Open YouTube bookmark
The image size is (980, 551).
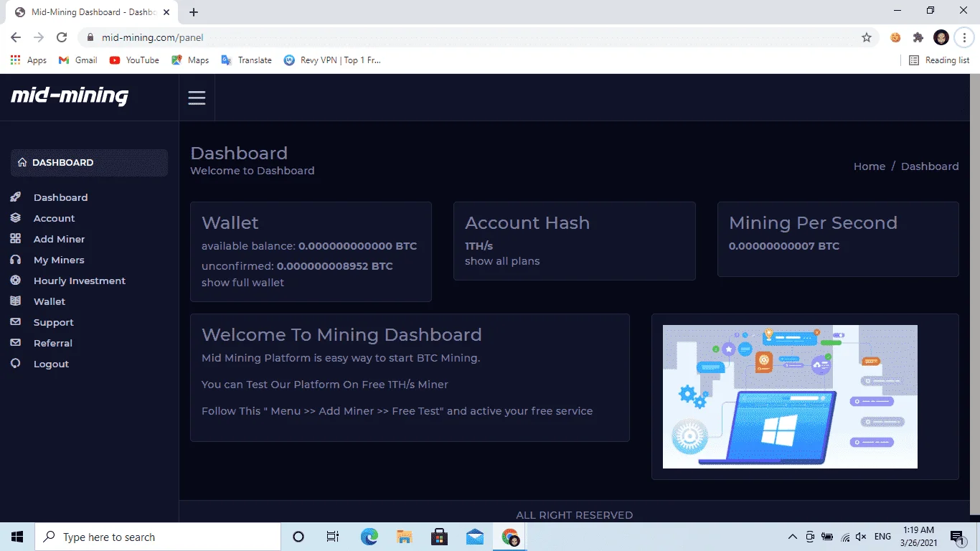click(x=134, y=60)
